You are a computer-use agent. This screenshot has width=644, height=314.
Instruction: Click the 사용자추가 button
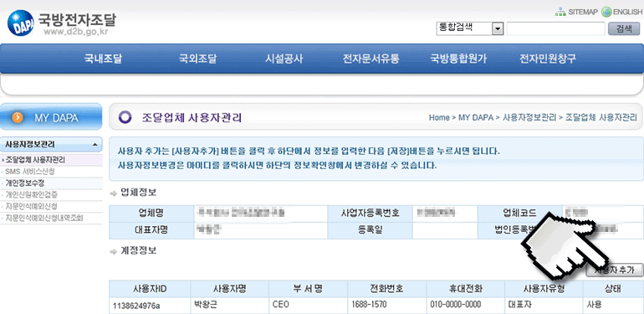tap(615, 270)
